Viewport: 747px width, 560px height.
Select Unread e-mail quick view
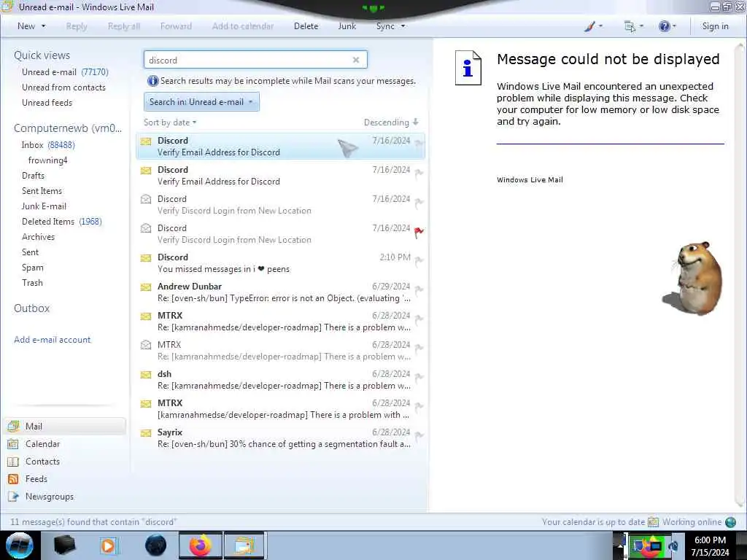pyautogui.click(x=65, y=72)
